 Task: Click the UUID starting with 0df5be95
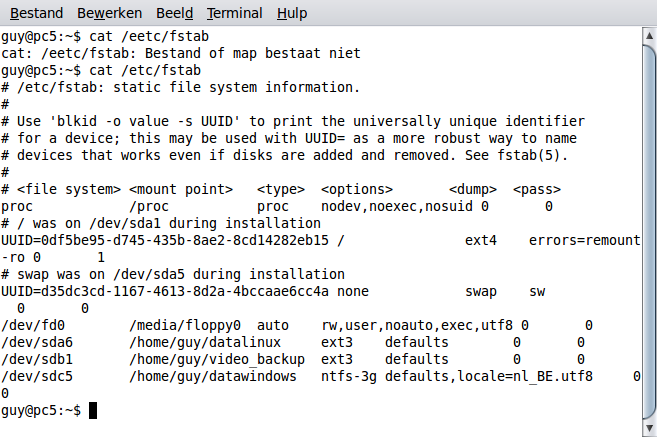point(168,240)
